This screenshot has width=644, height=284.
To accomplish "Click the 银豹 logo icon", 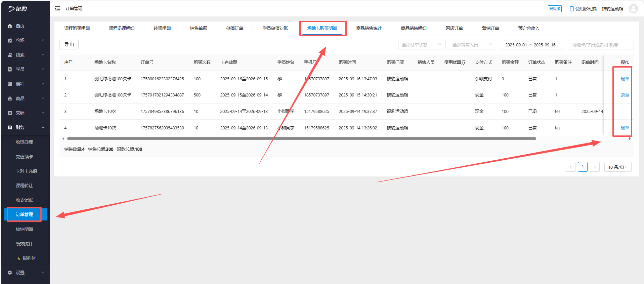I will tap(17, 9).
